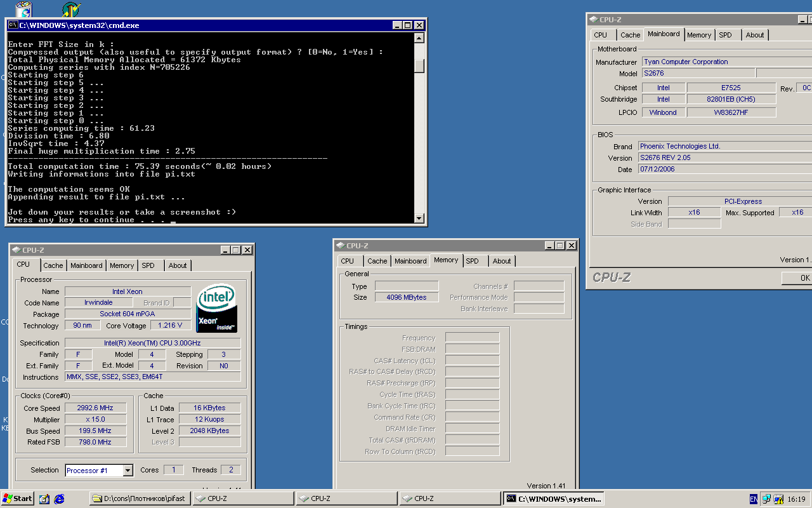Open Memory tab in CPU window
The width and height of the screenshot is (812, 508).
(x=122, y=265)
